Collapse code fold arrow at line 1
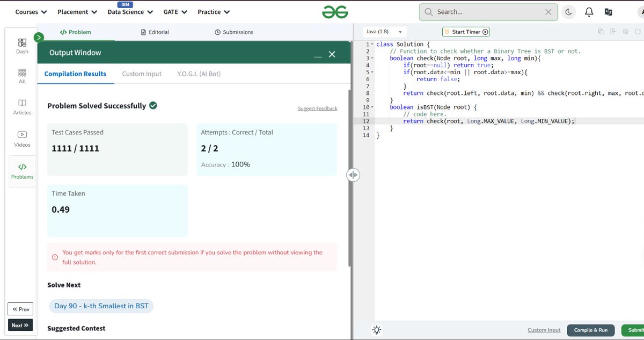Screen dimensions: 644x340 click(372, 44)
